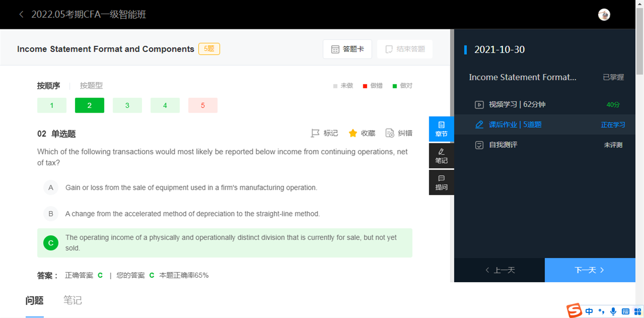This screenshot has width=644, height=318.
Task: Click the 正在学习 status label
Action: [x=613, y=125]
